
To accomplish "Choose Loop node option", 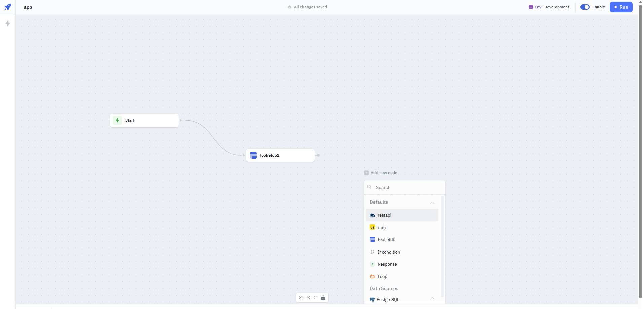I will coord(402,276).
